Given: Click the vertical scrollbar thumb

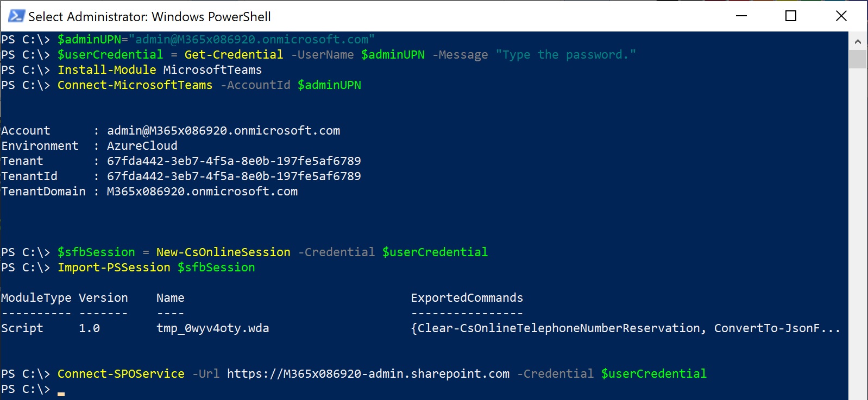Looking at the screenshot, I should click(x=858, y=59).
